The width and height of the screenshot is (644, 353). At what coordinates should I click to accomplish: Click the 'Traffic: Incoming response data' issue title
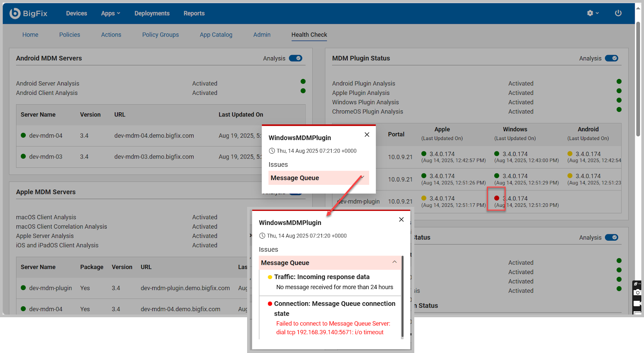[x=322, y=277]
